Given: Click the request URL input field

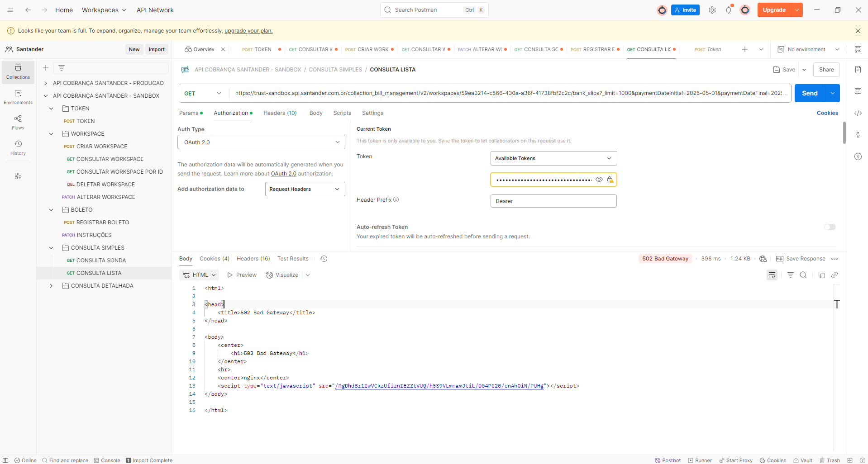Looking at the screenshot, I should click(x=510, y=93).
